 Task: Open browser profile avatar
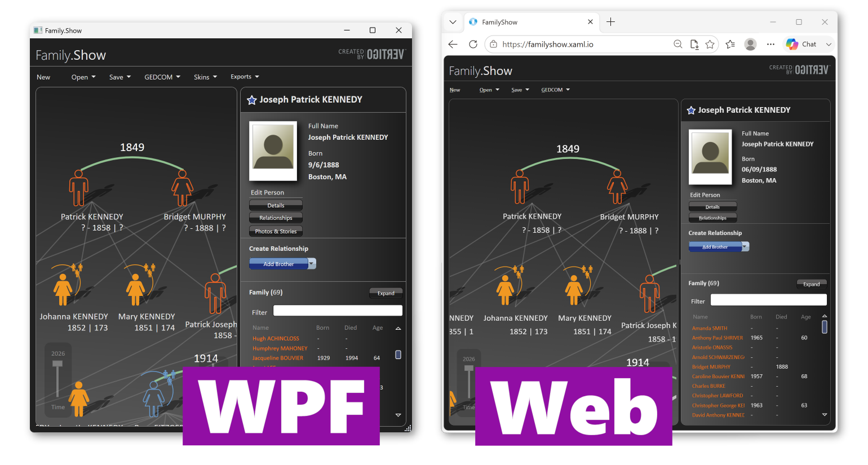(750, 44)
